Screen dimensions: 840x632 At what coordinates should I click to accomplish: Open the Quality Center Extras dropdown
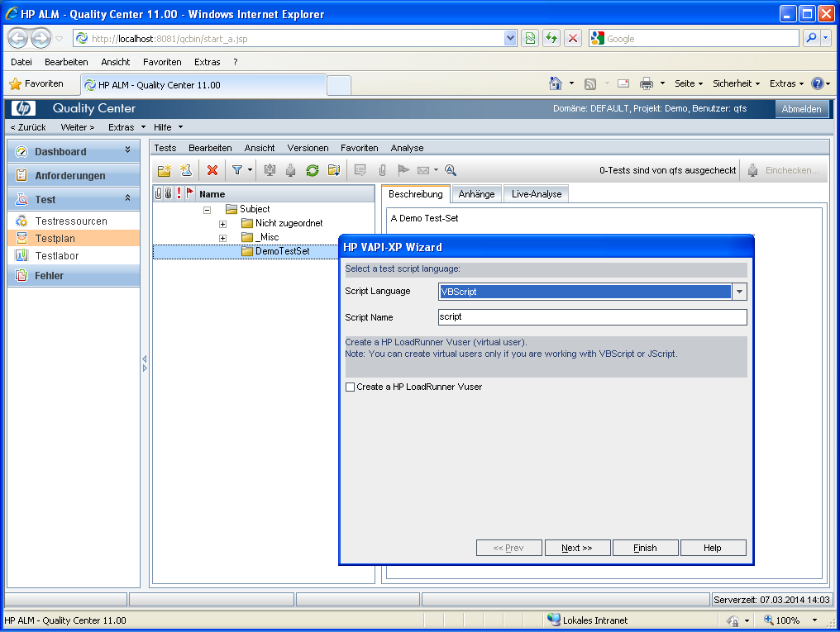click(127, 127)
